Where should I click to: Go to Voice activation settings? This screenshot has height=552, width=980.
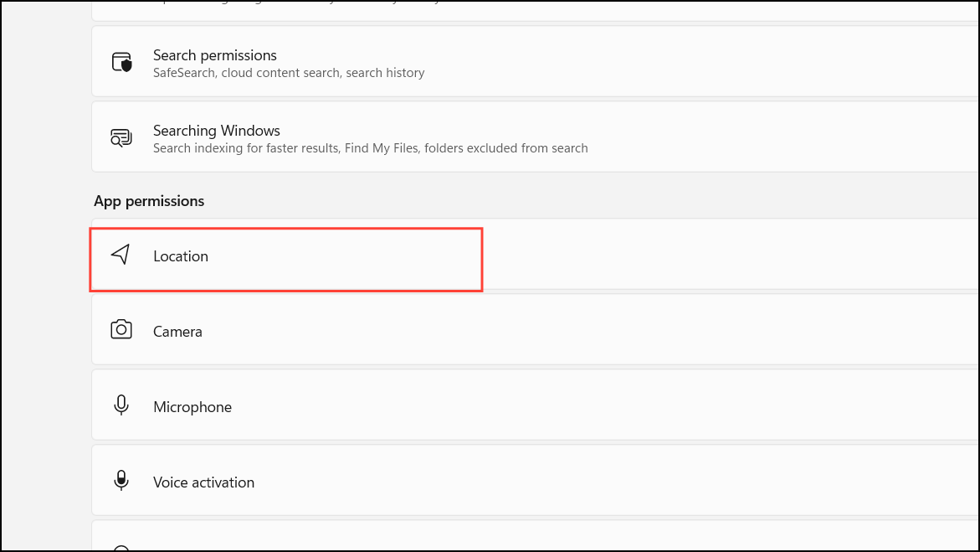(x=203, y=482)
